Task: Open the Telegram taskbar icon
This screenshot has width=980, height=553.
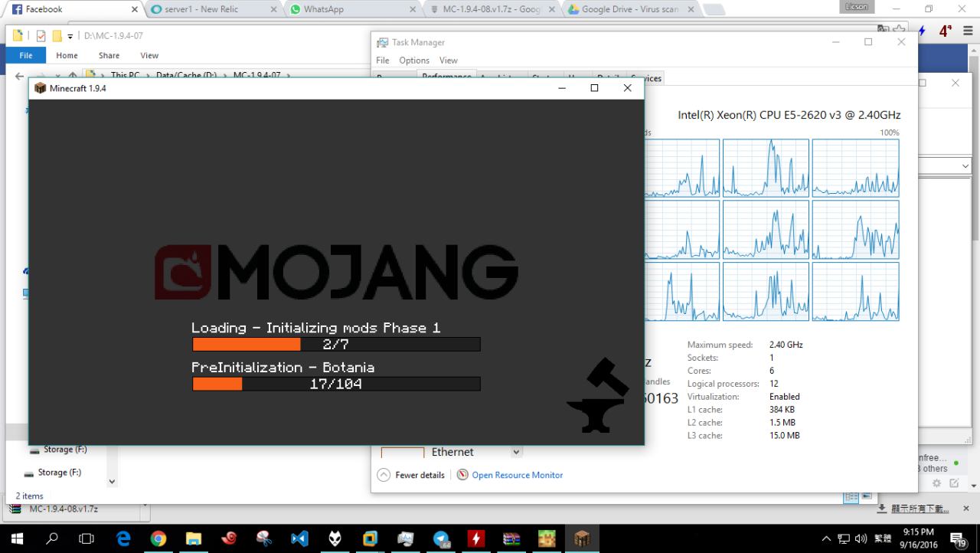Action: [441, 539]
